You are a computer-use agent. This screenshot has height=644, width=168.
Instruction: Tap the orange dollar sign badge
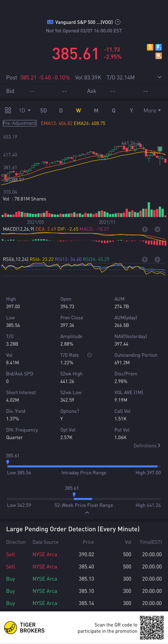click(x=150, y=47)
